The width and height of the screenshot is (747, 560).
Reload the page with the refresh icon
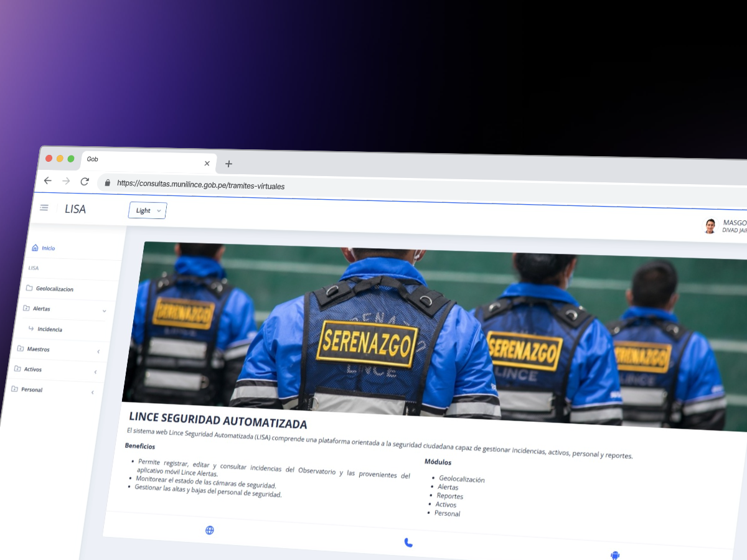tap(85, 182)
